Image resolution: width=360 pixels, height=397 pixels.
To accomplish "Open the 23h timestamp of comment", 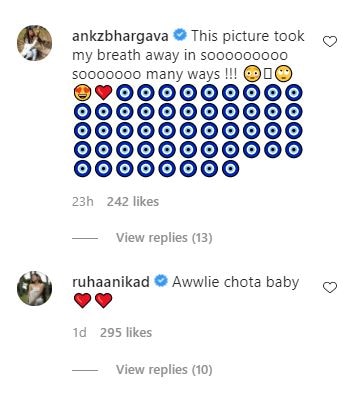I will coord(83,202).
